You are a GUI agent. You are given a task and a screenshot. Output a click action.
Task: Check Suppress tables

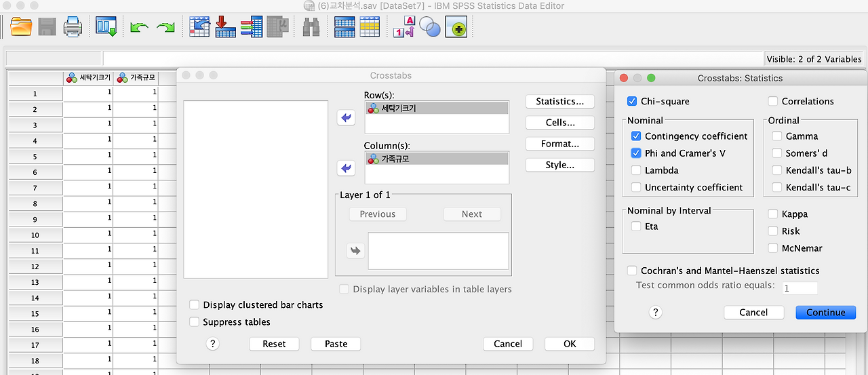pos(195,322)
